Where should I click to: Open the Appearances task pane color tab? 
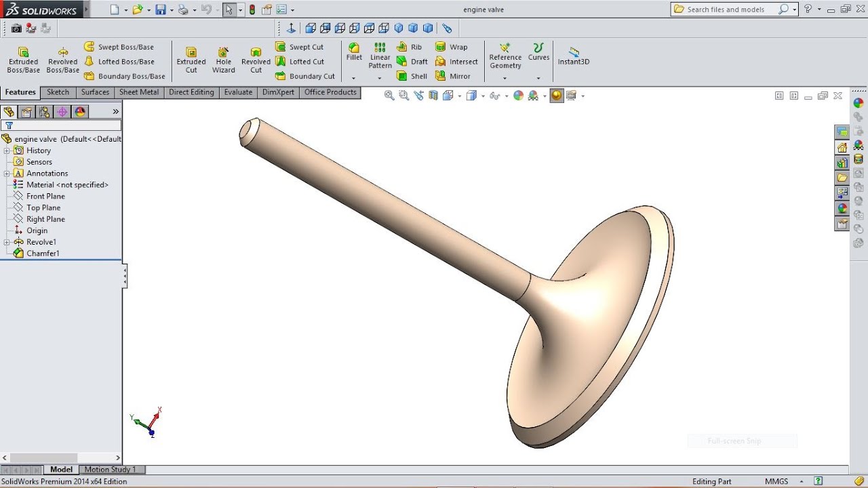tap(842, 208)
